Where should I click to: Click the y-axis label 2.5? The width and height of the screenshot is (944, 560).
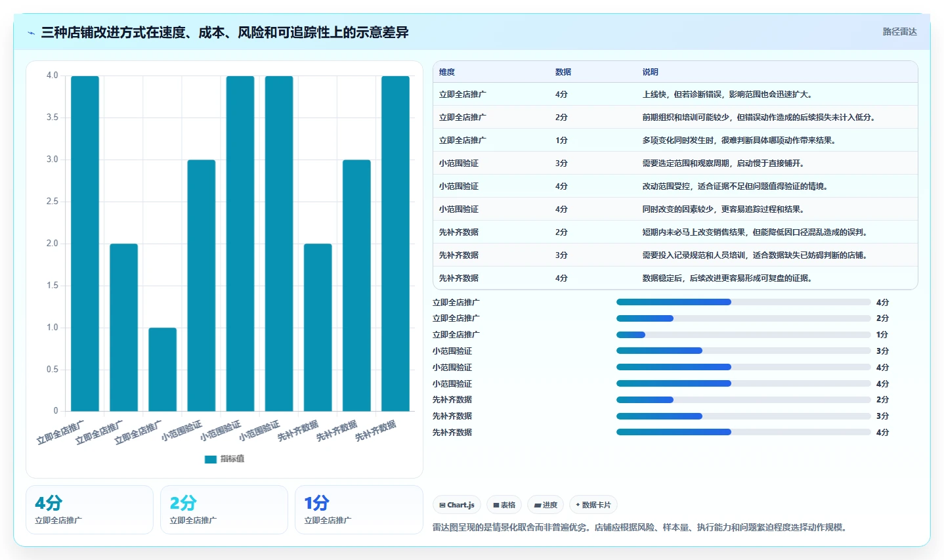pyautogui.click(x=52, y=202)
